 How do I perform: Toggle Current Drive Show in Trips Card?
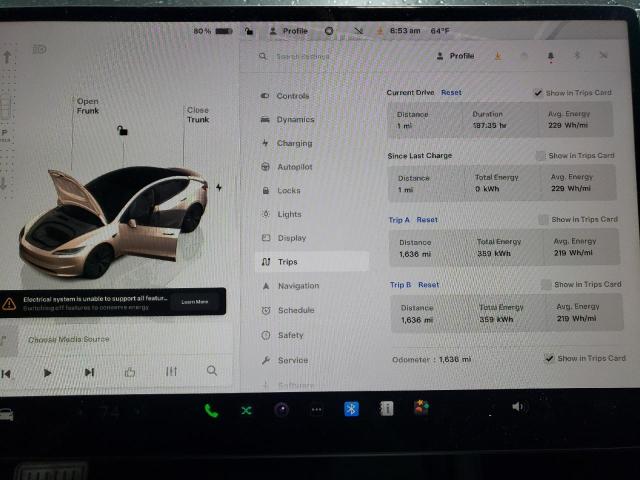point(538,93)
